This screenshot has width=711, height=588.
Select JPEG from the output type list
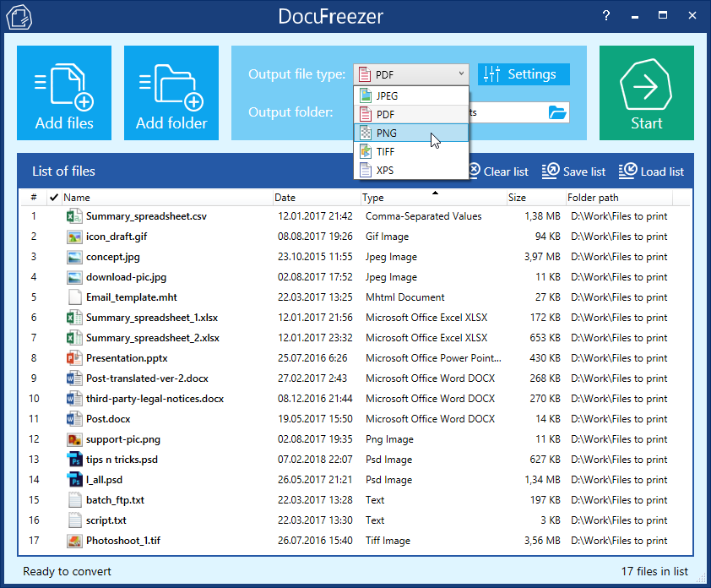point(411,95)
